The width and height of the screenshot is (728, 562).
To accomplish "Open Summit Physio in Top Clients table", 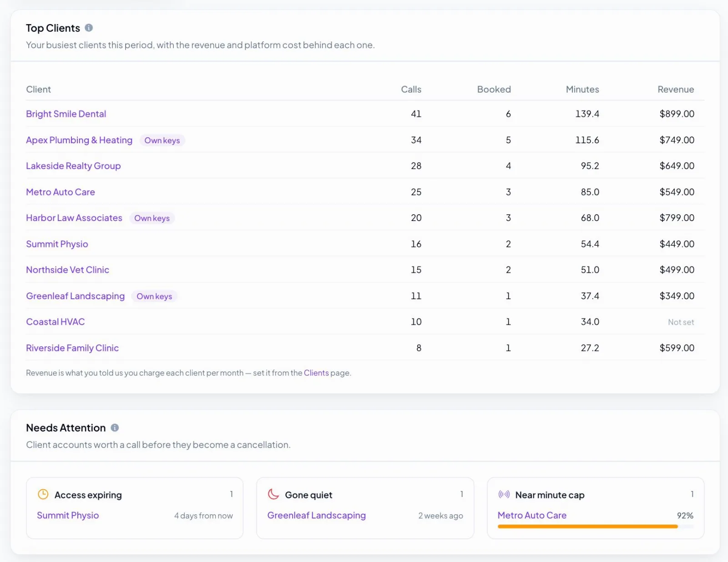I will [x=57, y=244].
